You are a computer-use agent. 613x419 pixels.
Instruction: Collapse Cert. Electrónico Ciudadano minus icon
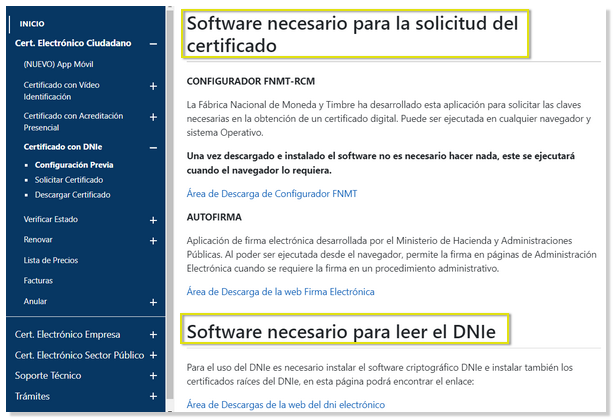[x=153, y=44]
